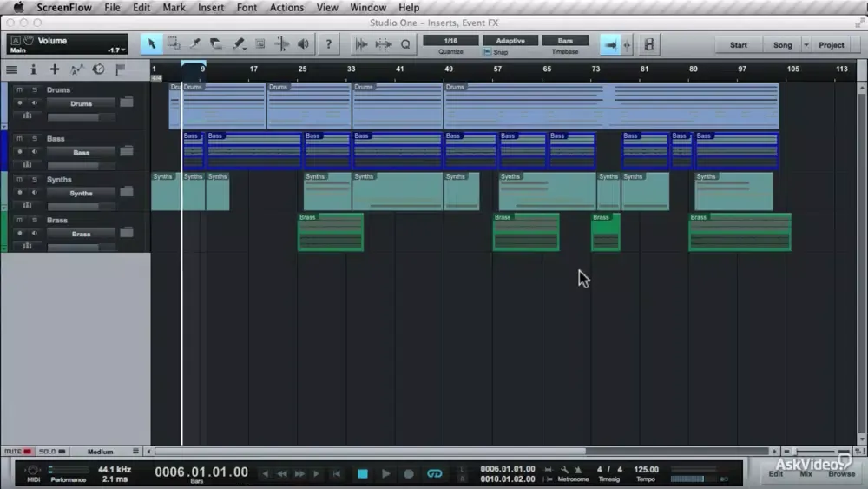
Task: Open the Song dropdown arrow
Action: (806, 45)
